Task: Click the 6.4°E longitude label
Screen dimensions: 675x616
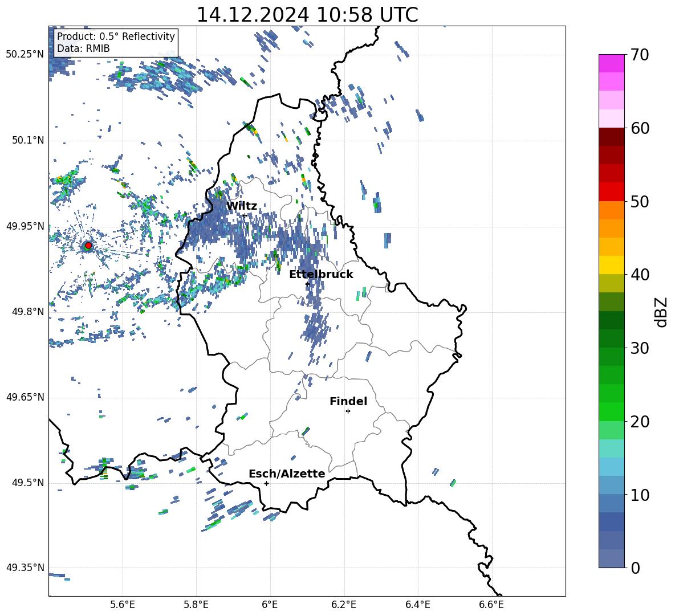Action: coord(418,605)
